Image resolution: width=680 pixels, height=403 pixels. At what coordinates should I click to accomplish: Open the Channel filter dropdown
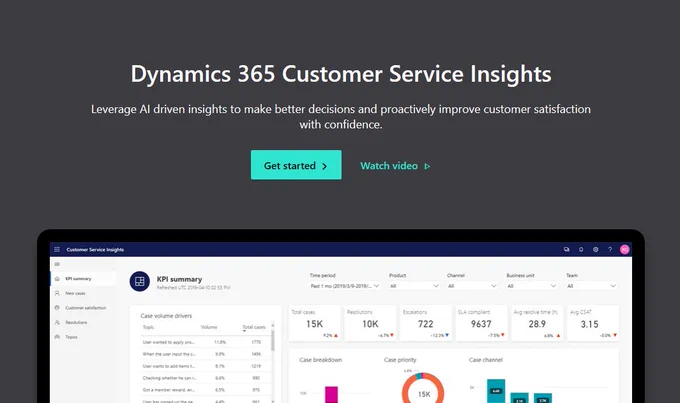pos(472,286)
